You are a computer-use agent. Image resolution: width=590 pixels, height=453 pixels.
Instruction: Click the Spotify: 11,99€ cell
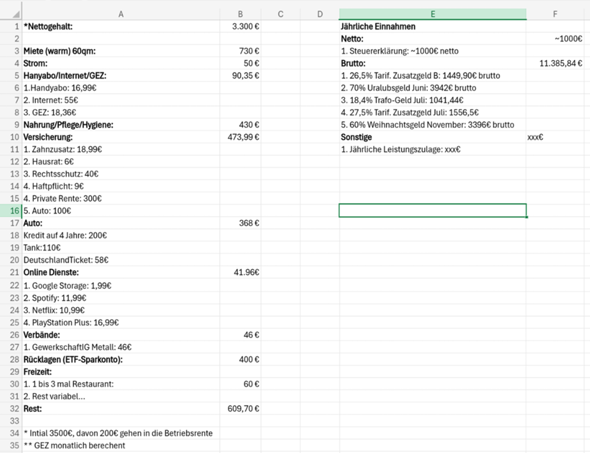pos(121,298)
